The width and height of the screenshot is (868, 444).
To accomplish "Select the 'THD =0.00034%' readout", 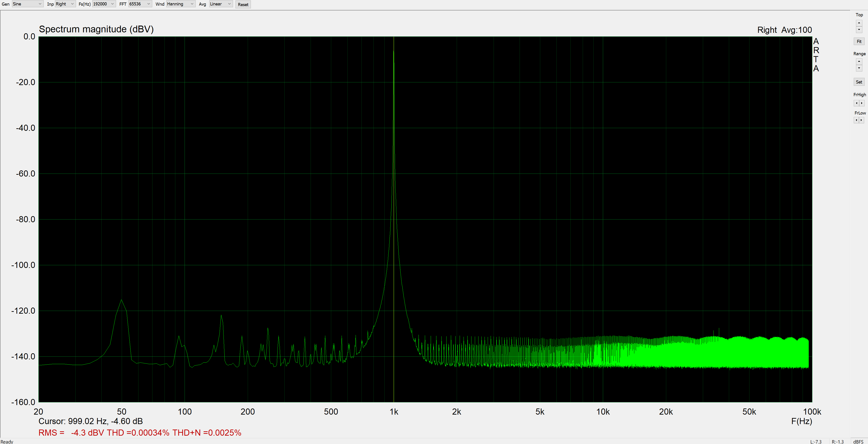I will [138, 432].
